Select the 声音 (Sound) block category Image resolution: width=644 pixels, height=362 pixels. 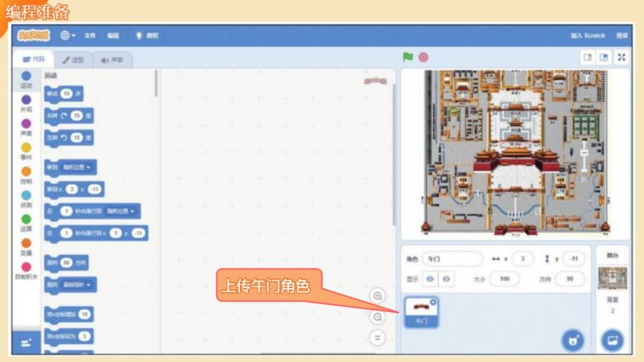point(27,127)
